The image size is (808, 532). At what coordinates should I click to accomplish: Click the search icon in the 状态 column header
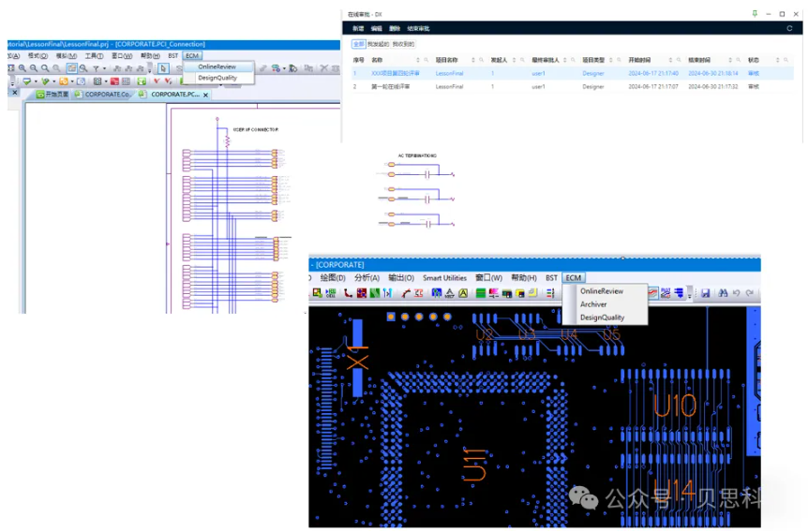784,59
